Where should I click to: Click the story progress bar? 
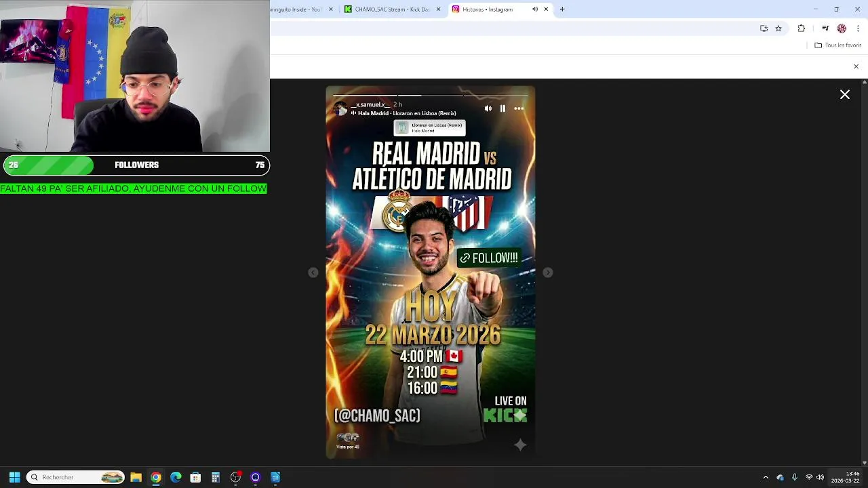coord(430,95)
